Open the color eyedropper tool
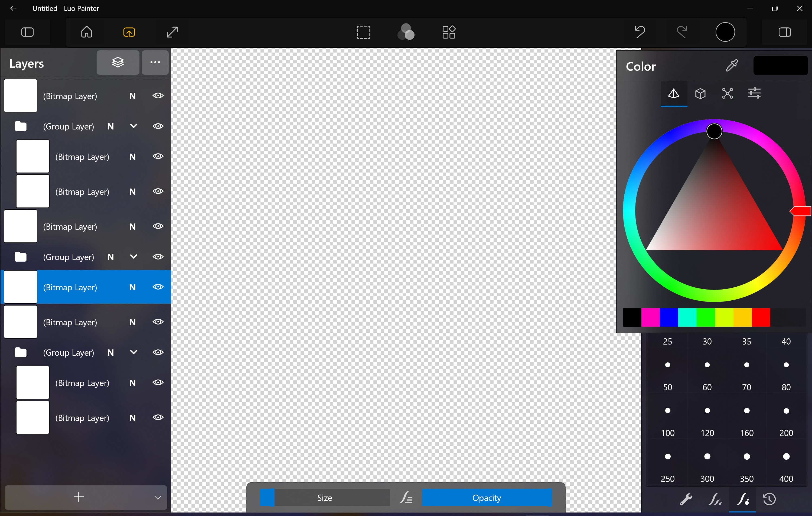This screenshot has height=516, width=812. (x=732, y=66)
